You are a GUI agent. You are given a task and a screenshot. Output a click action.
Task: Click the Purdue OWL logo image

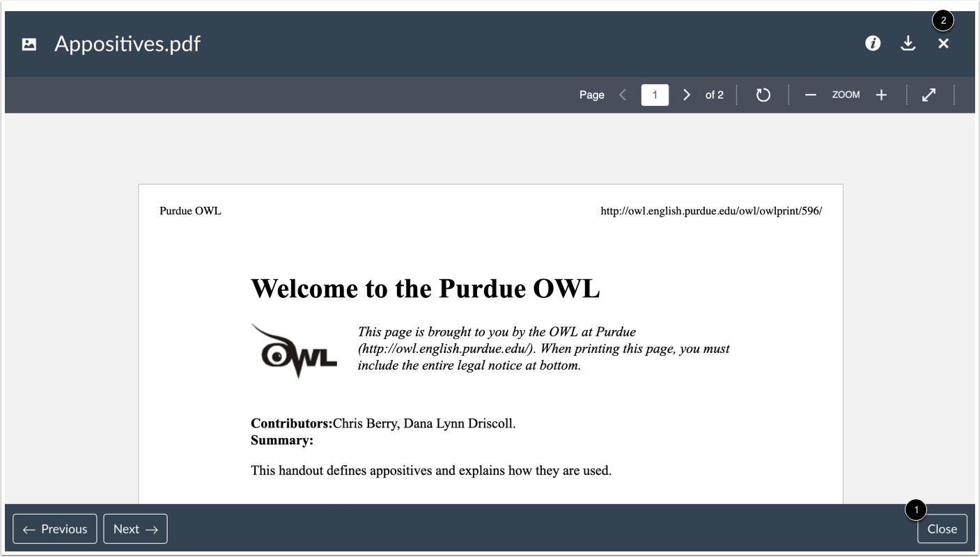pyautogui.click(x=295, y=350)
